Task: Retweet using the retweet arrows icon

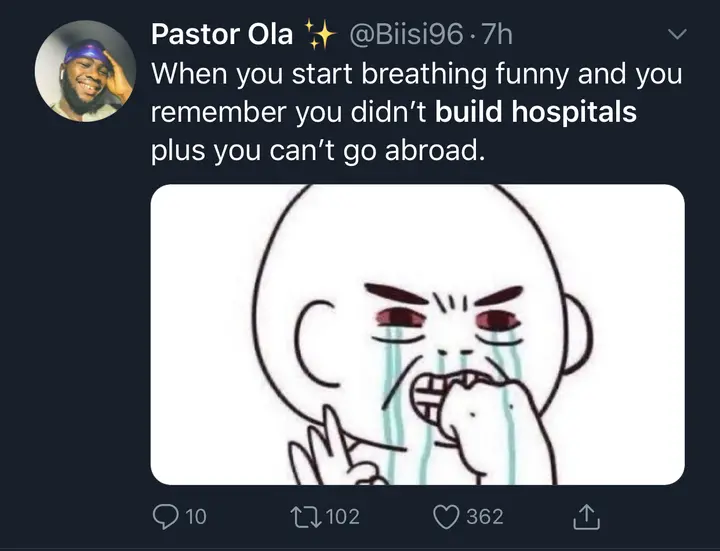Action: 307,517
